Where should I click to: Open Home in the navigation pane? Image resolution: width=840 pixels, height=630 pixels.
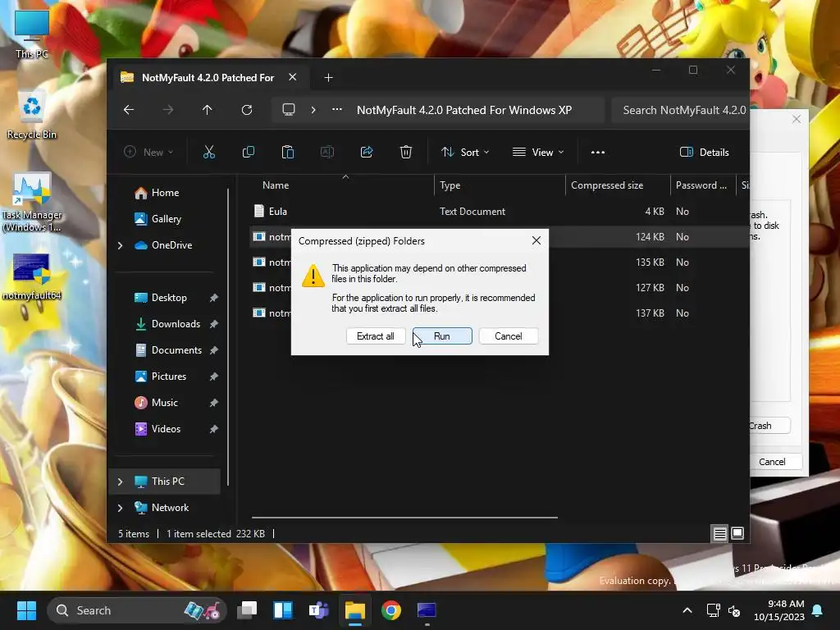pyautogui.click(x=165, y=192)
